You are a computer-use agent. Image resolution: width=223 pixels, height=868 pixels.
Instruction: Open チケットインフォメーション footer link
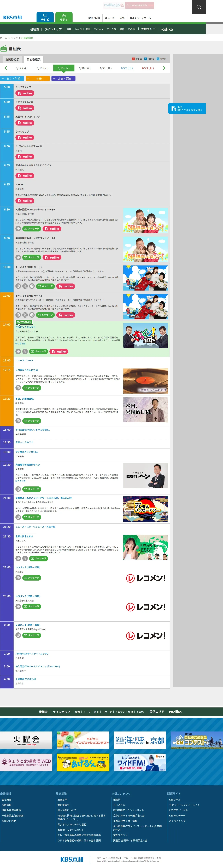coord(185,805)
